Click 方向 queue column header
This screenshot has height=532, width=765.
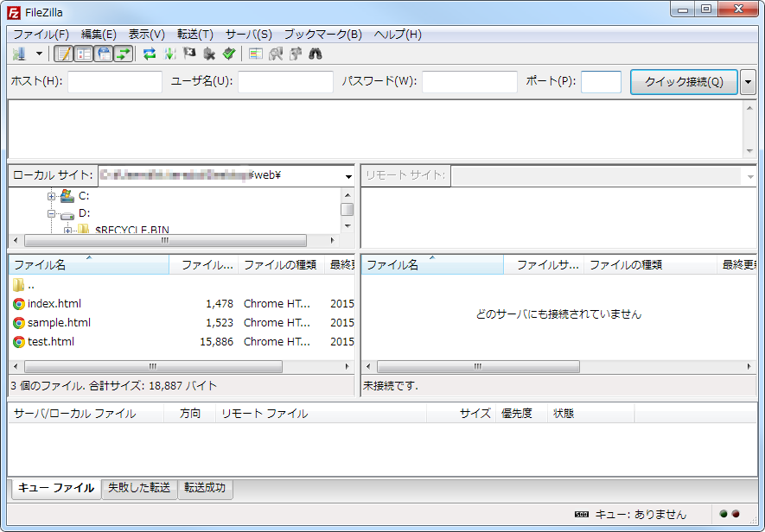coord(190,414)
